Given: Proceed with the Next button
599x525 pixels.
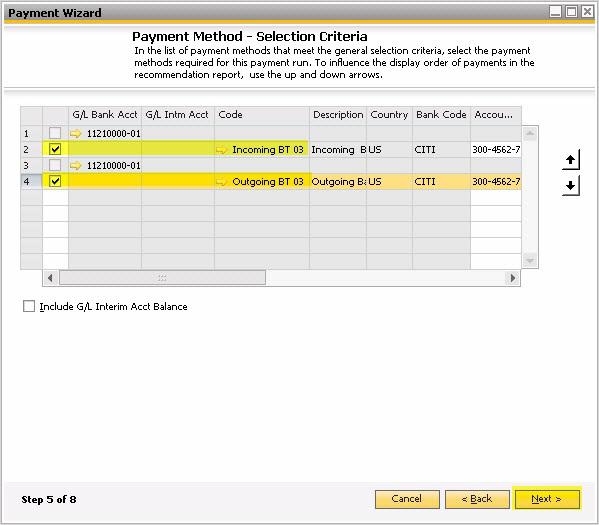Looking at the screenshot, I should [547, 499].
